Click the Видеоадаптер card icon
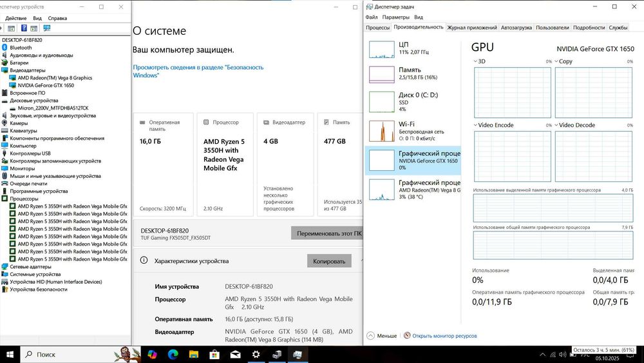The image size is (644, 363). tap(266, 123)
